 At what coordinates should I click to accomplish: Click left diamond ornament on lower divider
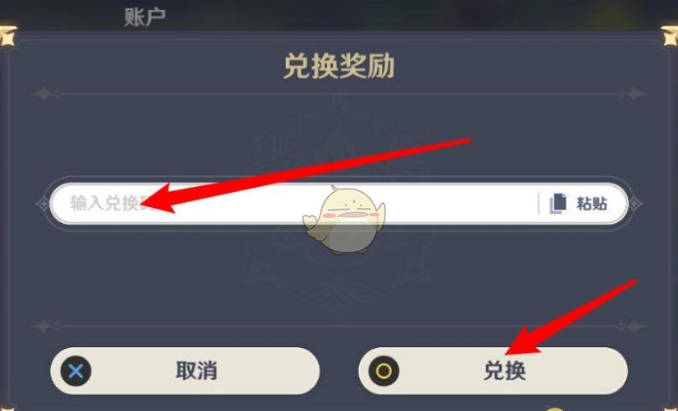[43, 326]
